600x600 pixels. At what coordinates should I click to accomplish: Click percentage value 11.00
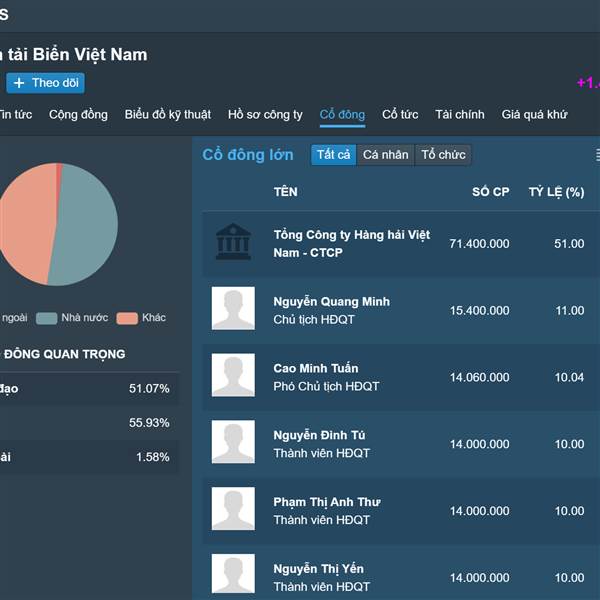(x=570, y=310)
